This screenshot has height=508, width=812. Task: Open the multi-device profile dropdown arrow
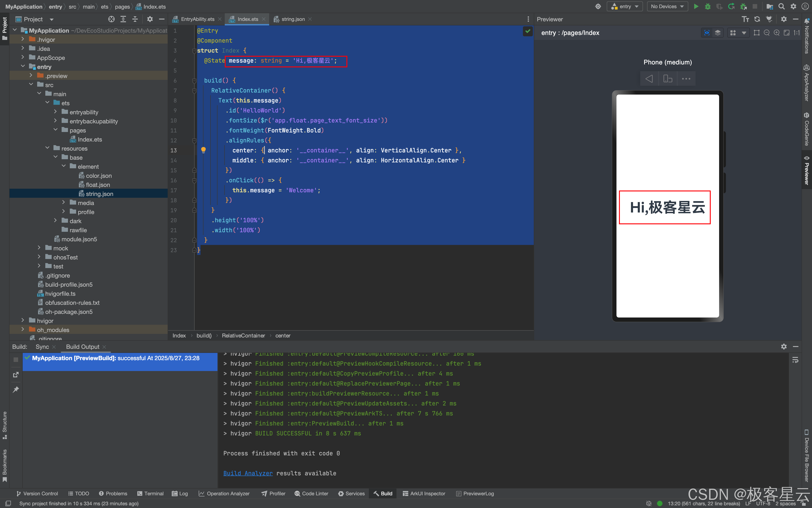744,33
